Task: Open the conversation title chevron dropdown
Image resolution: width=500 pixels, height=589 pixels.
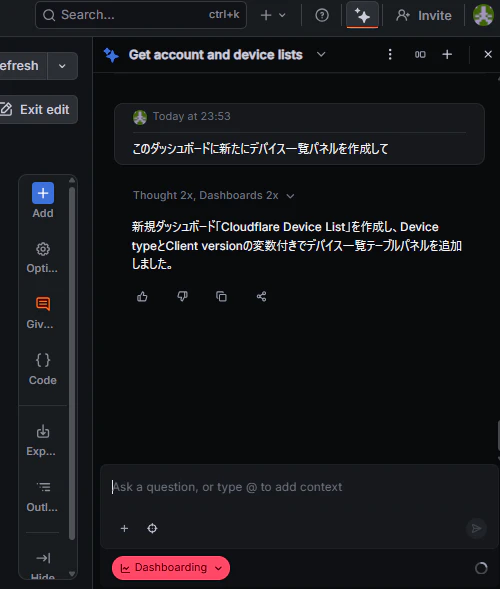Action: click(321, 55)
